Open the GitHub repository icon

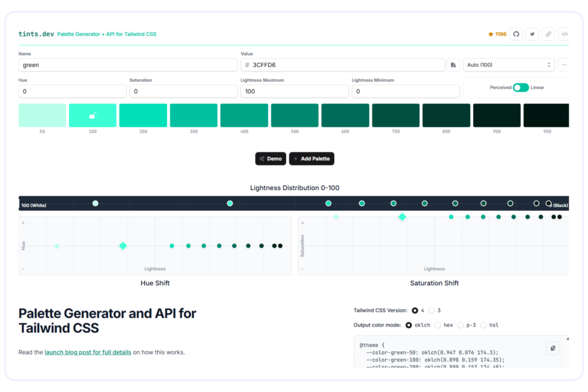516,34
